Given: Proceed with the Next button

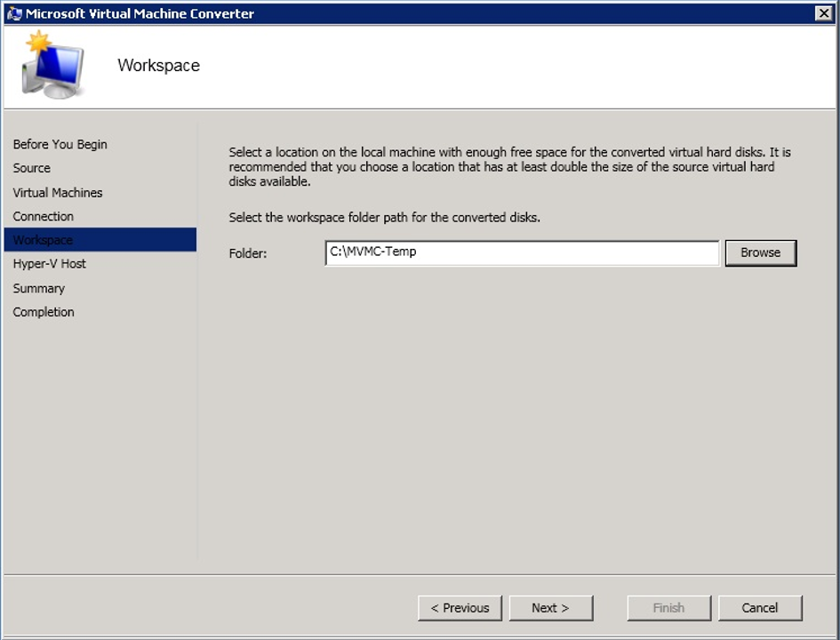Looking at the screenshot, I should pyautogui.click(x=550, y=608).
